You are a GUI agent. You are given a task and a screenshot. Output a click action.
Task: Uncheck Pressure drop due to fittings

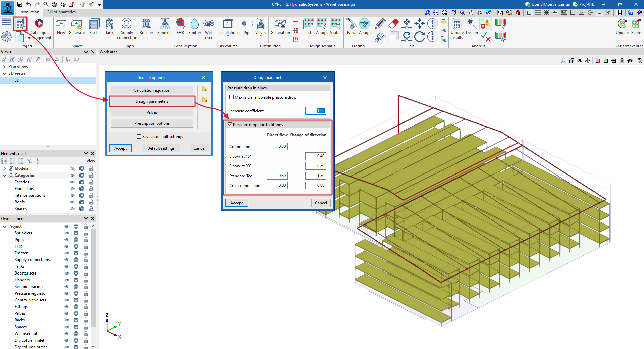pyautogui.click(x=230, y=125)
